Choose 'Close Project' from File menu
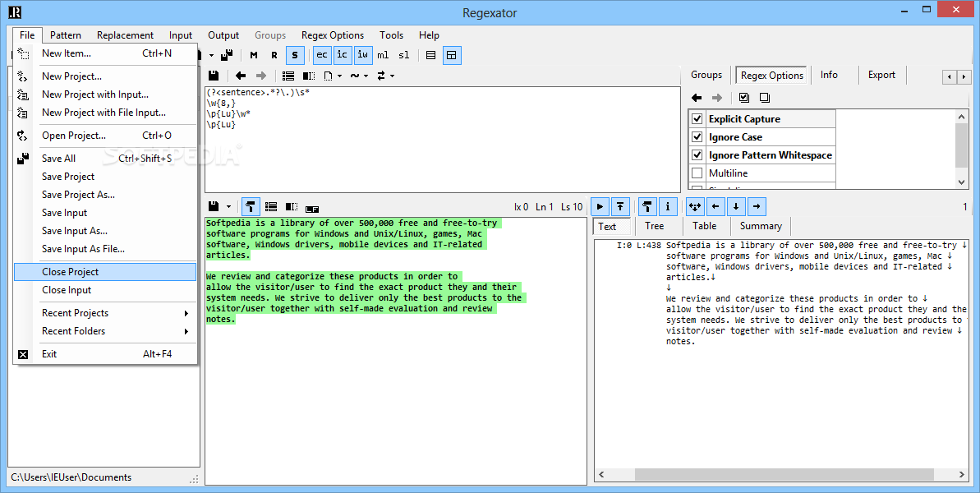 (x=105, y=272)
